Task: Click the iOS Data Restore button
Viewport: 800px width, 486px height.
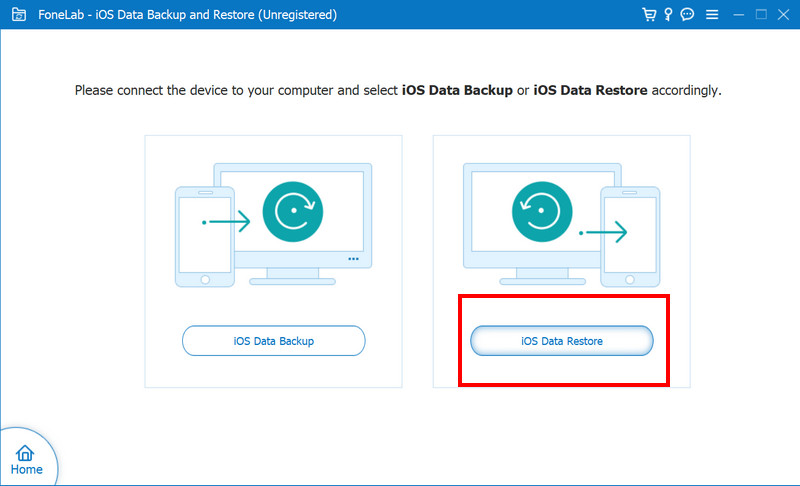Action: pos(562,341)
